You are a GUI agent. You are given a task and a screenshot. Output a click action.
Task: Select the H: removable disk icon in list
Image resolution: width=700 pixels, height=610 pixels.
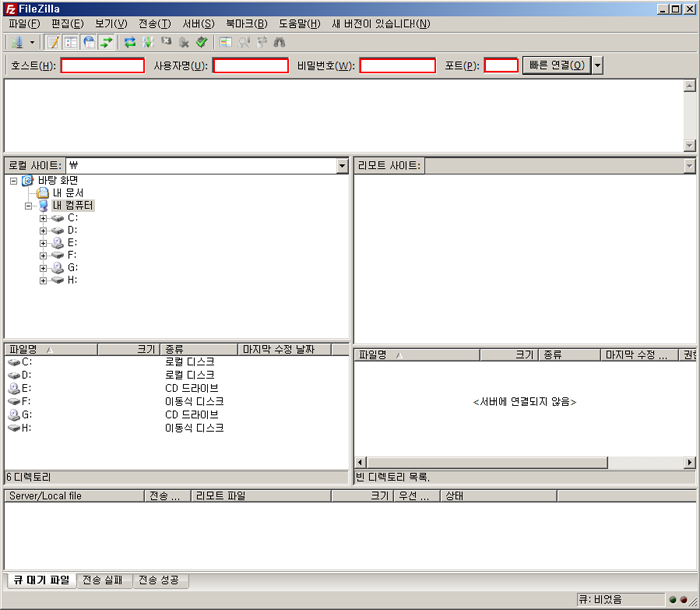pyautogui.click(x=14, y=428)
